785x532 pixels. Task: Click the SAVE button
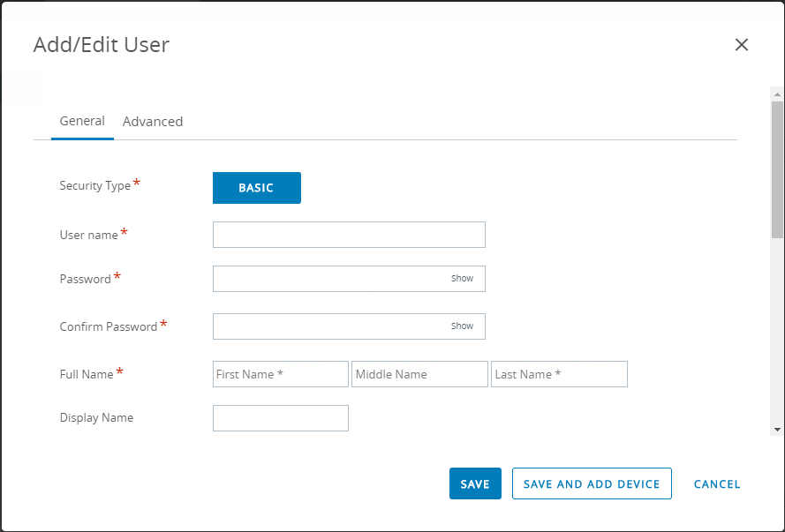coord(475,483)
